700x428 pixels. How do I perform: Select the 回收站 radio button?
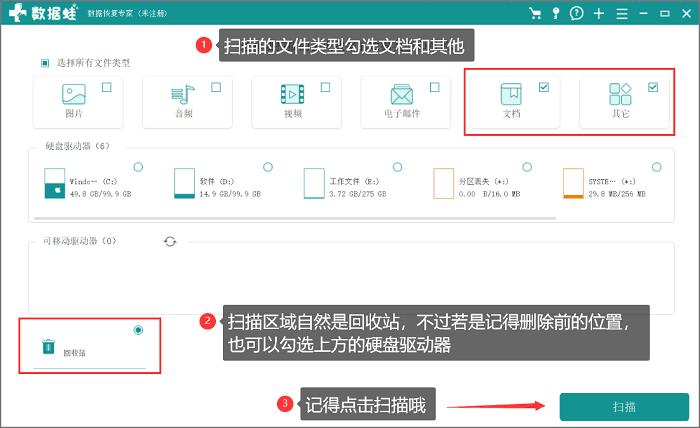pyautogui.click(x=138, y=330)
